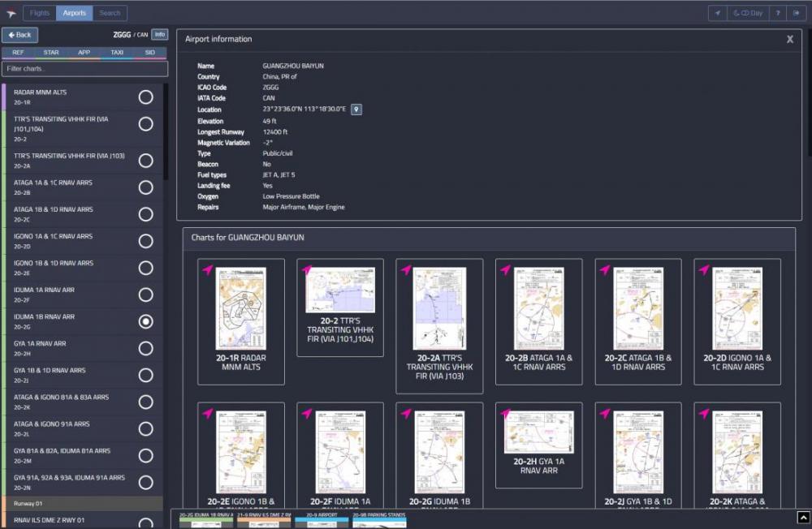Switch to the Flights tab

[39, 13]
